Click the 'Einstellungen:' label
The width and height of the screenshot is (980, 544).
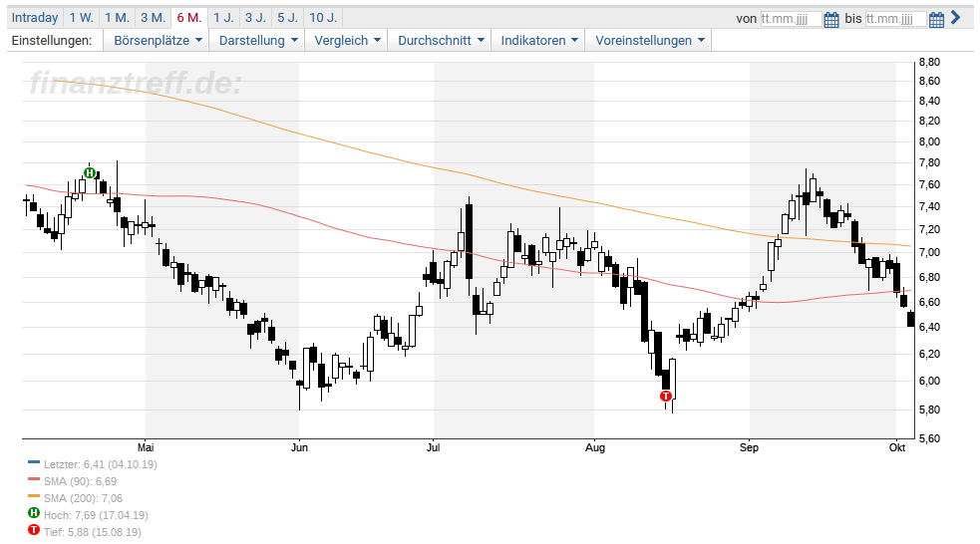(52, 41)
